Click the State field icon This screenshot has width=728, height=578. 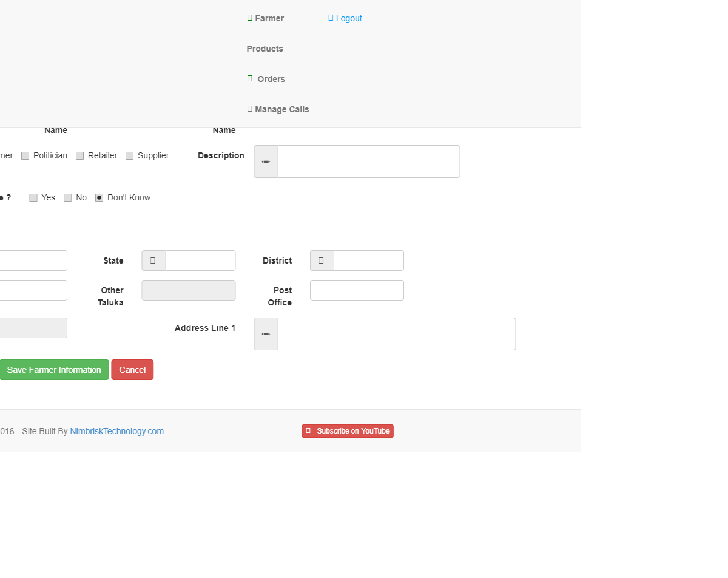pyautogui.click(x=153, y=260)
